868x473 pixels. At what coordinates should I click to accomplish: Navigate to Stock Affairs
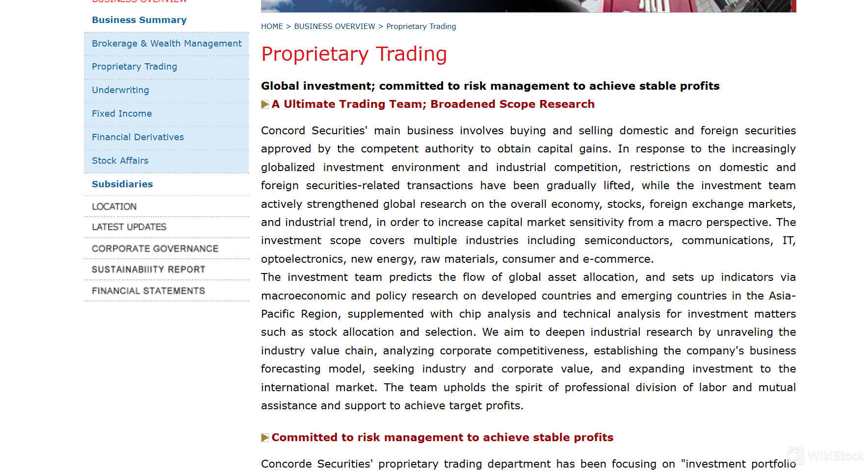[120, 161]
